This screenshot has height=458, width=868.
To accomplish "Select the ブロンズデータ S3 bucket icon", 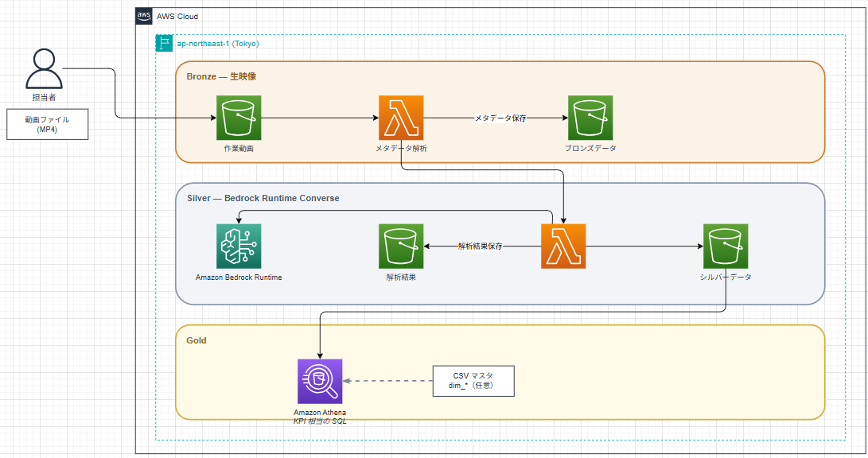I will tap(590, 118).
